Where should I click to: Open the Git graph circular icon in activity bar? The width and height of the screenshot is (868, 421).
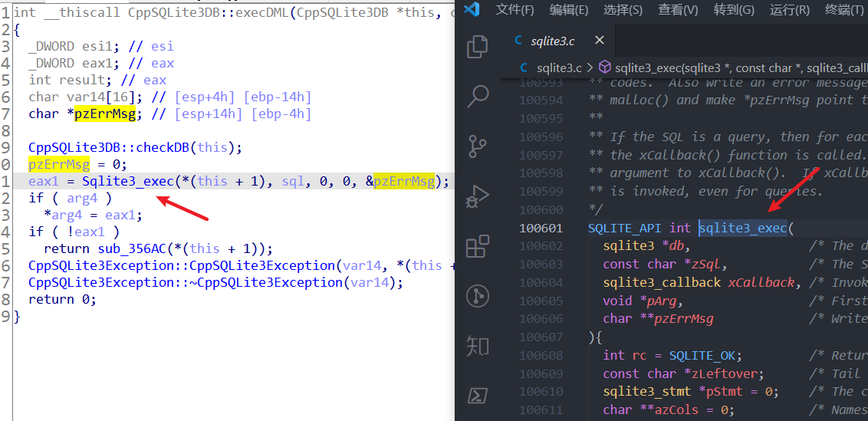(x=477, y=296)
